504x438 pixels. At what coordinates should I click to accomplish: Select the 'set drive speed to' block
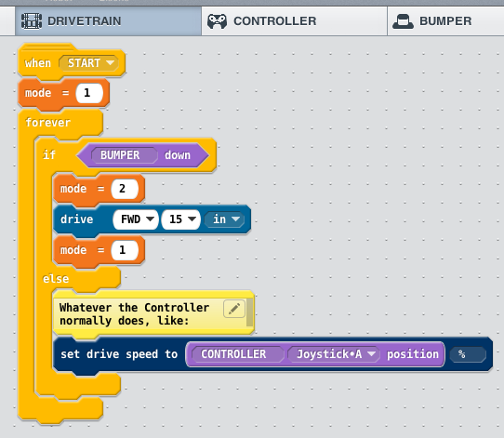(x=119, y=354)
